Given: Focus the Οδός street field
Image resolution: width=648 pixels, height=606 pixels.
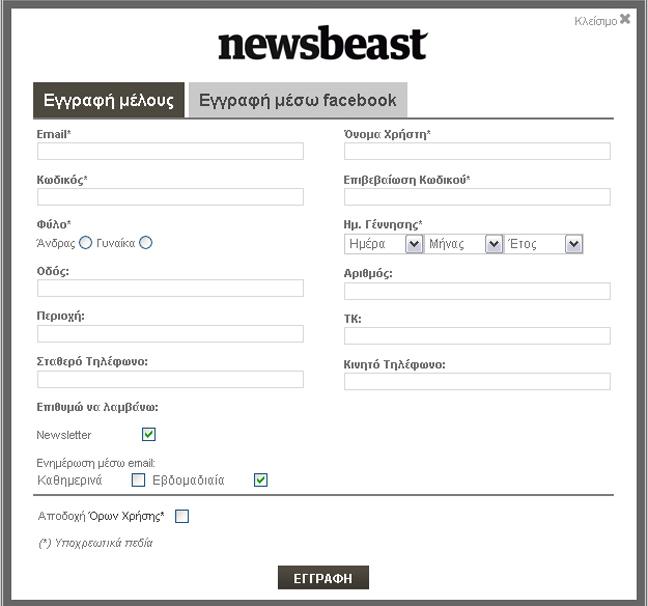Looking at the screenshot, I should coord(170,289).
